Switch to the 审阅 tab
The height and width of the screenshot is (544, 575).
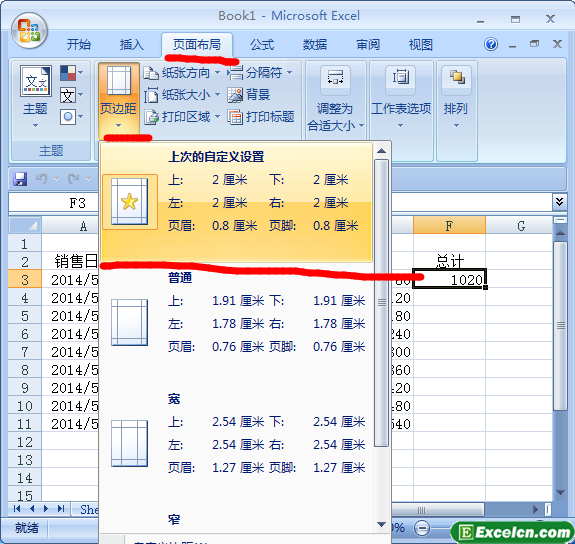tap(368, 45)
